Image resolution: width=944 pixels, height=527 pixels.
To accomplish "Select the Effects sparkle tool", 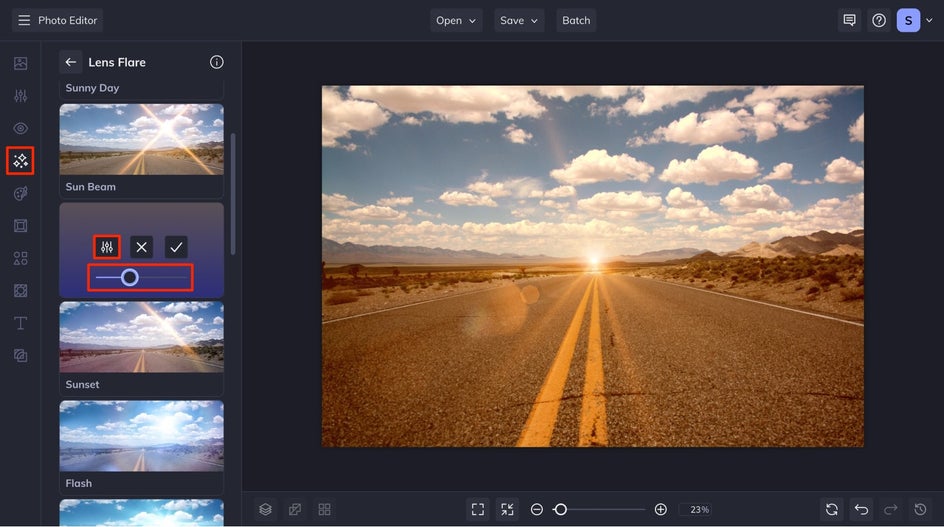I will click(x=20, y=161).
